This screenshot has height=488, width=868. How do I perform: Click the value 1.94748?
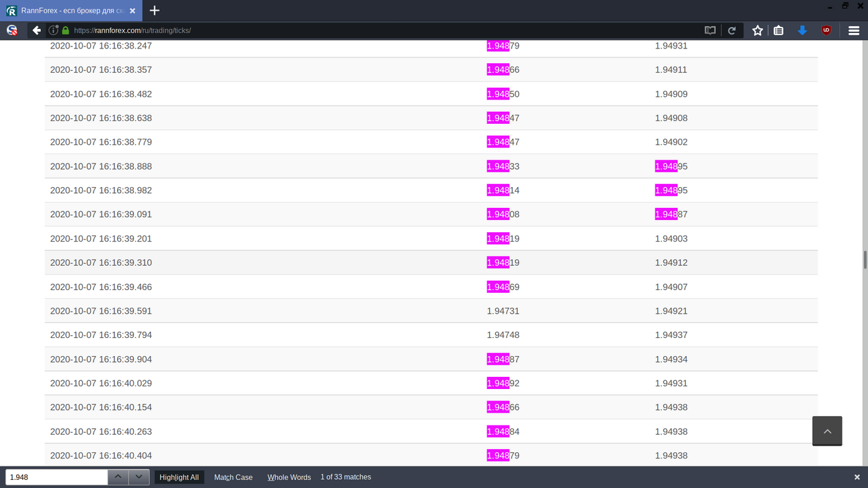[503, 335]
